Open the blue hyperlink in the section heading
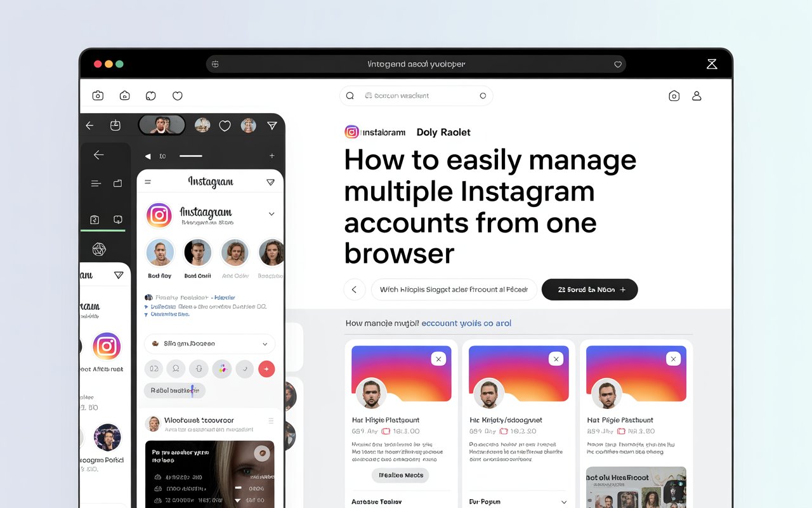Screen dimensions: 812x508 pyautogui.click(x=466, y=323)
